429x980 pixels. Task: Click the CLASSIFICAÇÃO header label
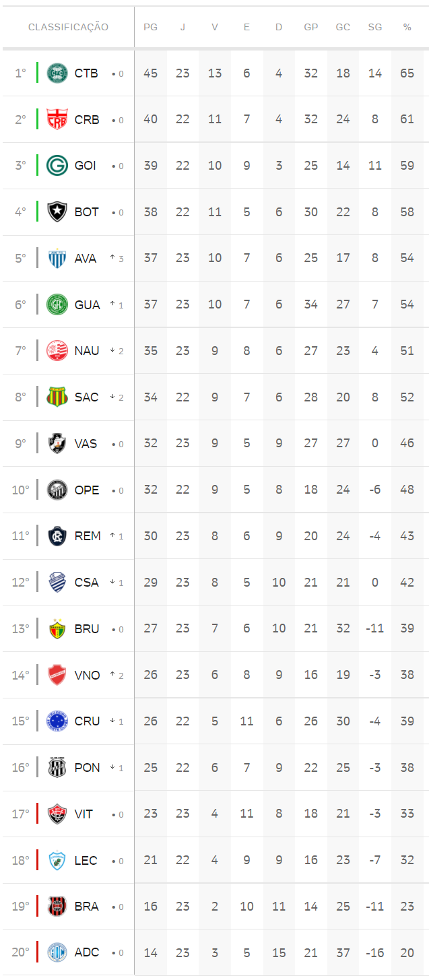tap(68, 27)
